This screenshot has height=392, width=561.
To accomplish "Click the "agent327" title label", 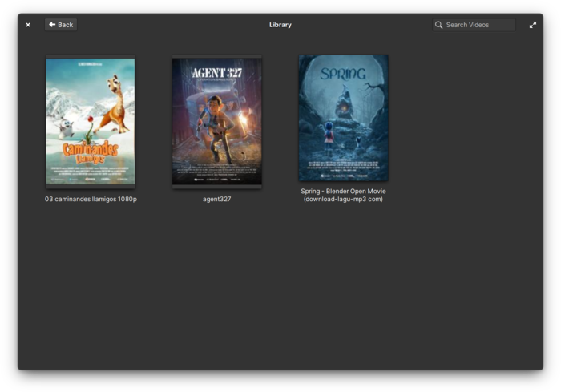I will (216, 199).
